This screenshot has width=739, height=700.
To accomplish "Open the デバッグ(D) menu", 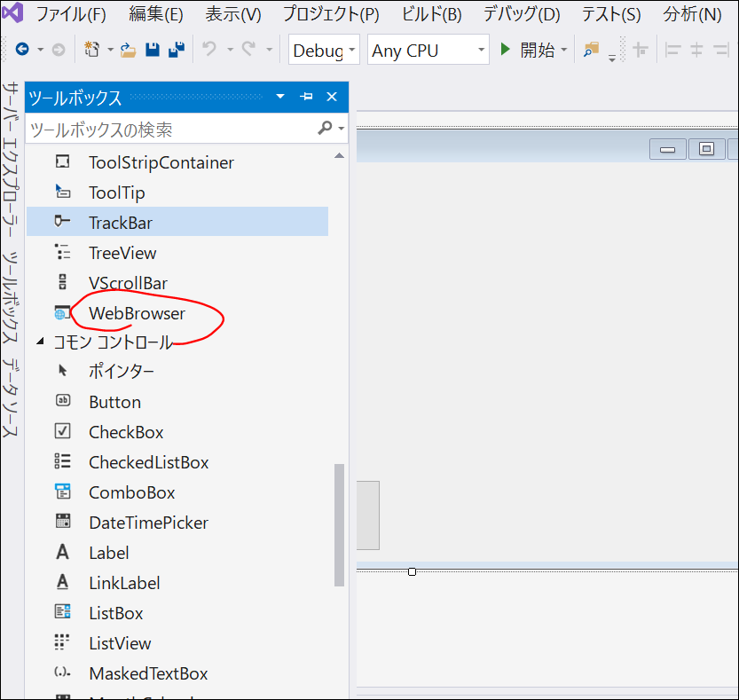I will pyautogui.click(x=523, y=14).
